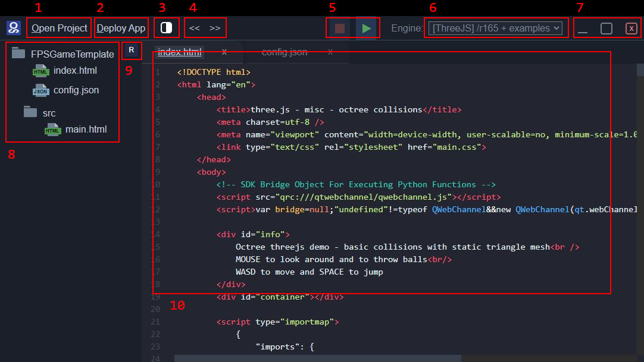Image resolution: width=644 pixels, height=362 pixels.
Task: Open config.json in the file tree
Action: (x=76, y=90)
